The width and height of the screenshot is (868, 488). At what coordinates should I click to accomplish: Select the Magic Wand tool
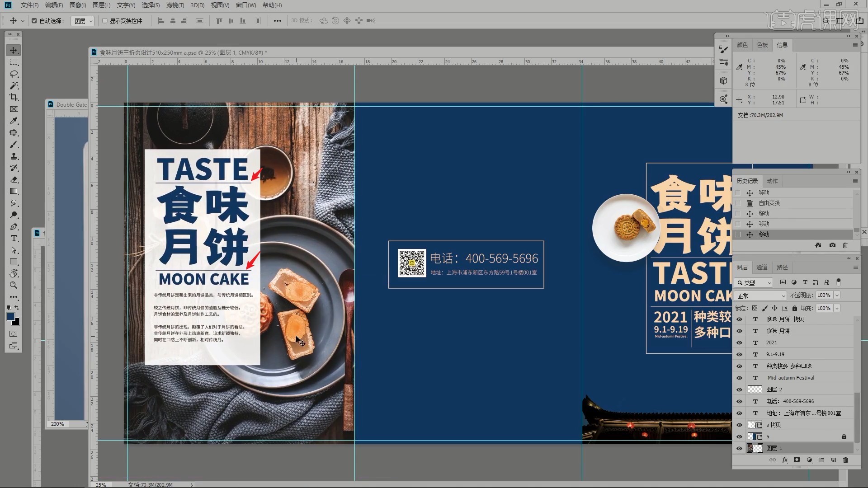14,85
